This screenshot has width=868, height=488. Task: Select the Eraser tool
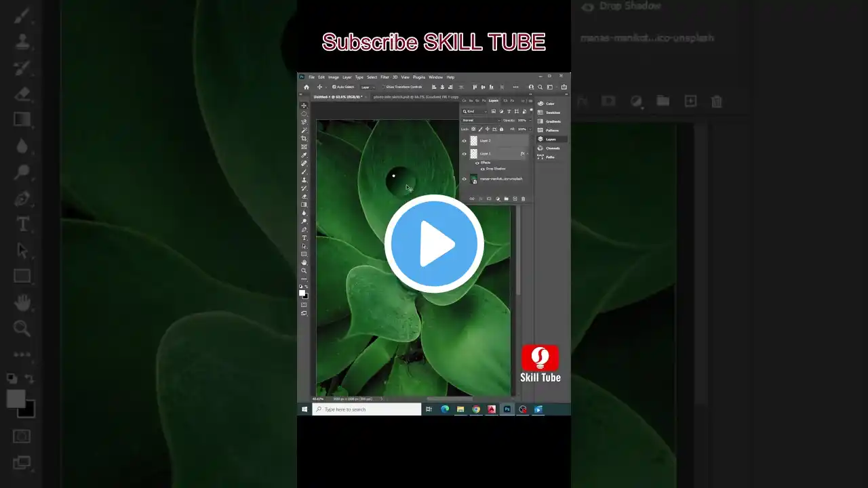(304, 196)
